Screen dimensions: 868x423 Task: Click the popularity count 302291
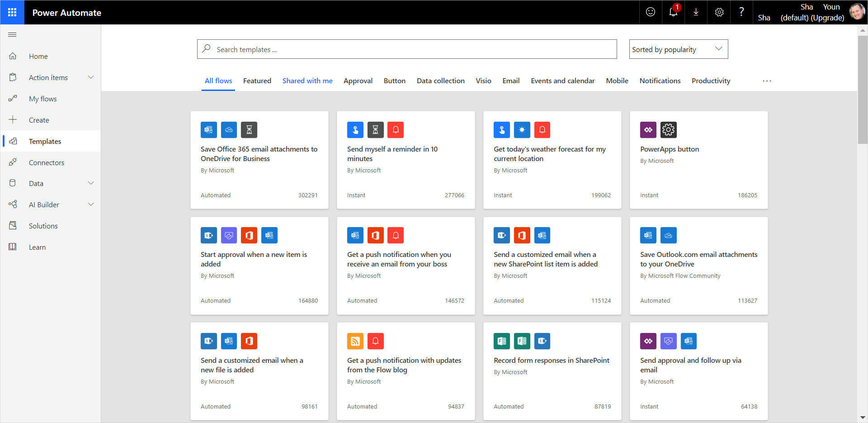(x=308, y=195)
